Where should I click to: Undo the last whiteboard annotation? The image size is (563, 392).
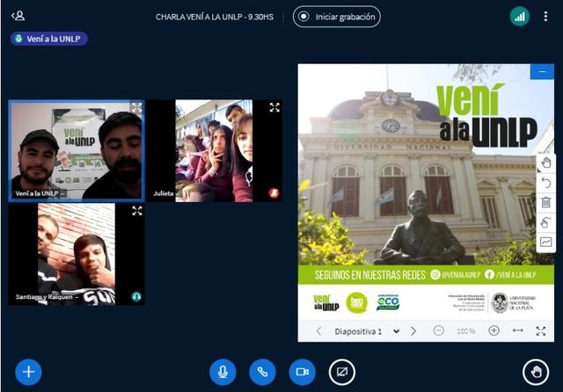pyautogui.click(x=545, y=183)
